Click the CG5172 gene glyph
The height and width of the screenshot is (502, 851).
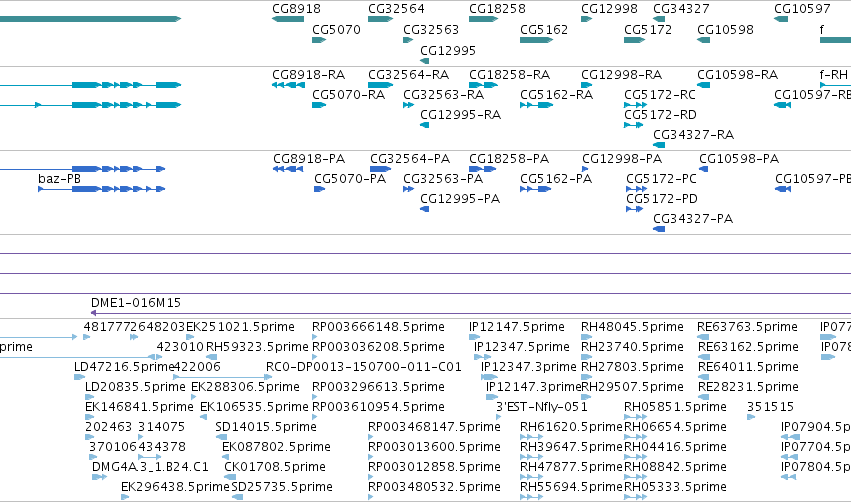click(634, 40)
